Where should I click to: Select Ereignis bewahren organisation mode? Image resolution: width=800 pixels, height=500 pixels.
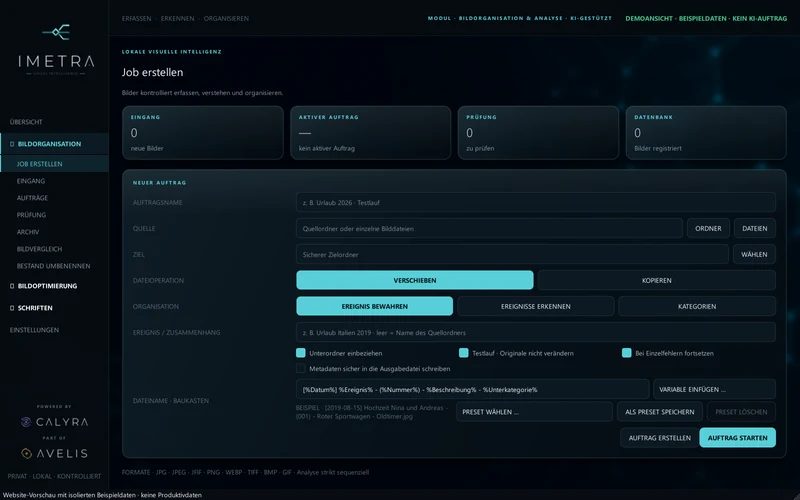tap(374, 306)
